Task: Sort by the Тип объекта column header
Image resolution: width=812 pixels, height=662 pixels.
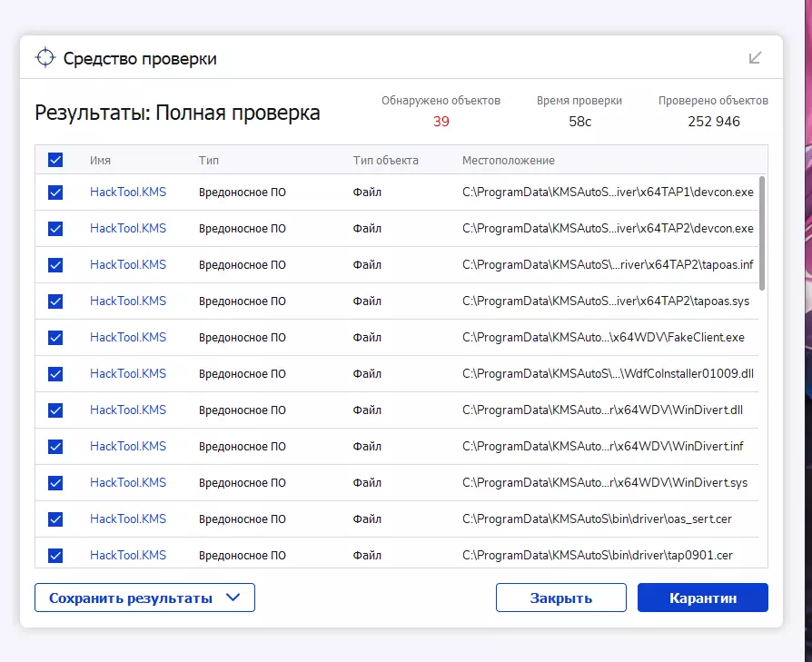Action: [x=385, y=161]
